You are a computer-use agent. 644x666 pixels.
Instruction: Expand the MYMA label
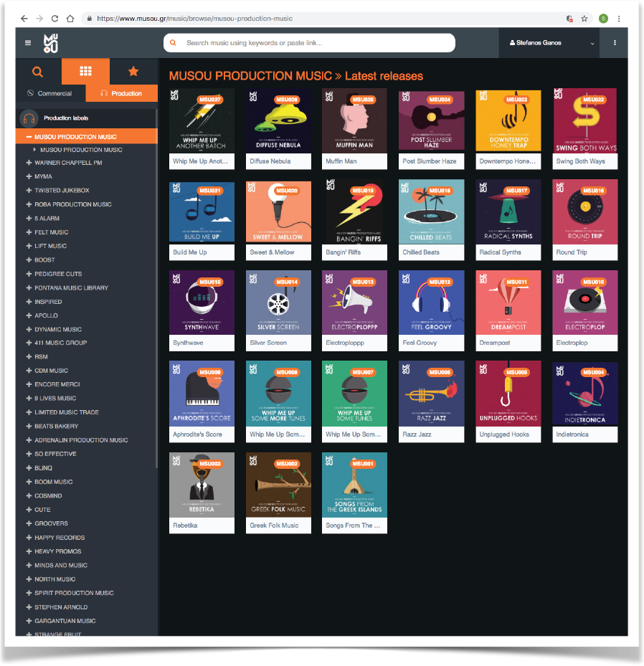[29, 176]
